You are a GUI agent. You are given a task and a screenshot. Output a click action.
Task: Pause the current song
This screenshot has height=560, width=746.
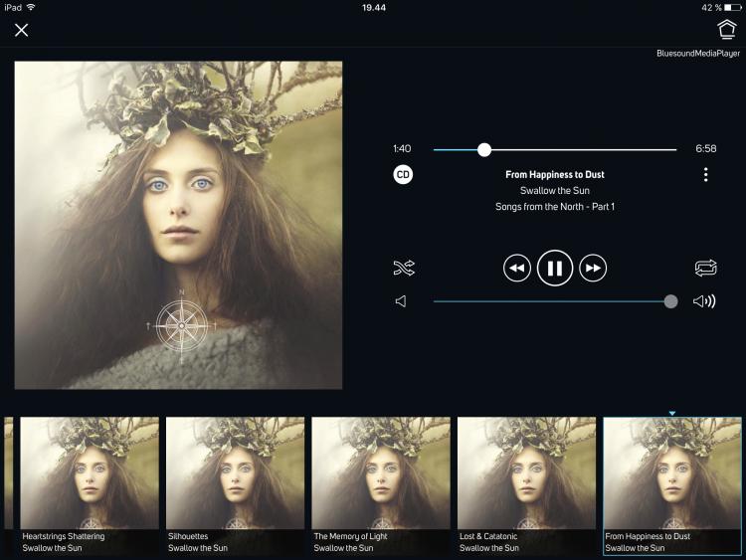coord(555,269)
